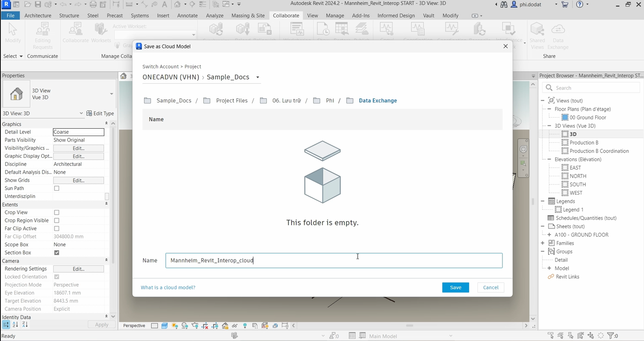This screenshot has height=341, width=644.
Task: Click the Save button in cloud dialog
Action: pos(455,288)
